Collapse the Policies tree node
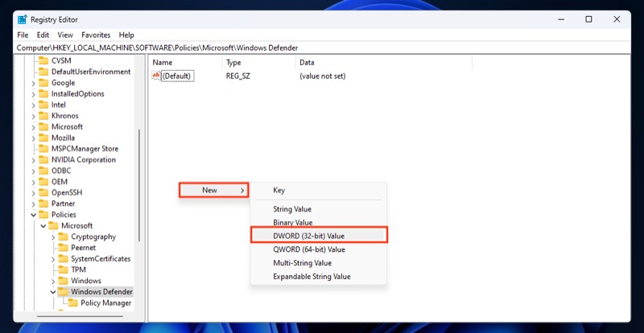The height and width of the screenshot is (333, 644). (33, 214)
